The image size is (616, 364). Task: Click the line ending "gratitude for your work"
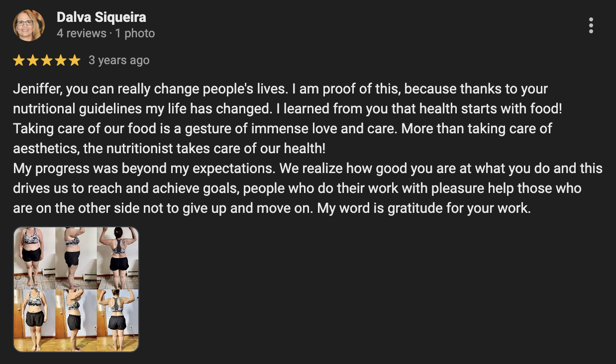272,208
